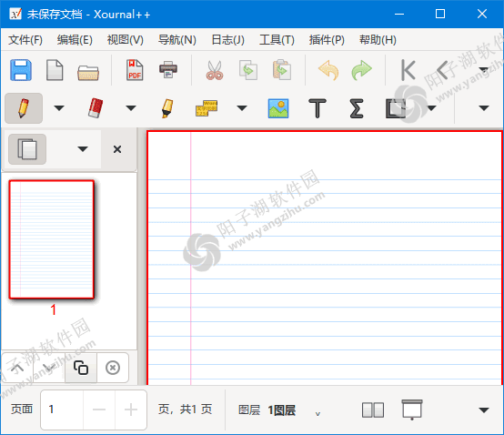Export as PDF icon
Viewport: 504px width, 435px height.
click(135, 70)
